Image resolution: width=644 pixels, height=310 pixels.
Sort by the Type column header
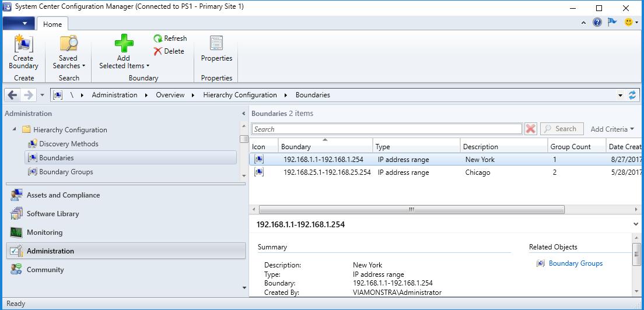point(416,147)
